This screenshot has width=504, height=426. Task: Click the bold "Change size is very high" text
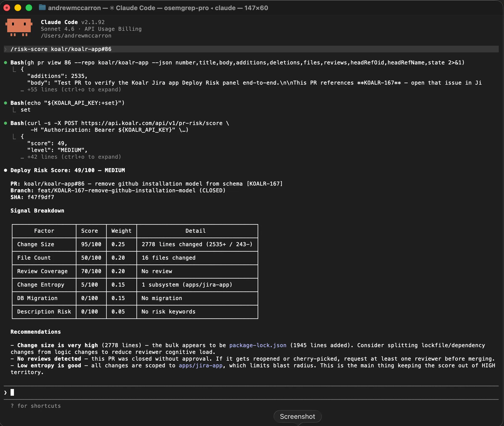pos(58,345)
